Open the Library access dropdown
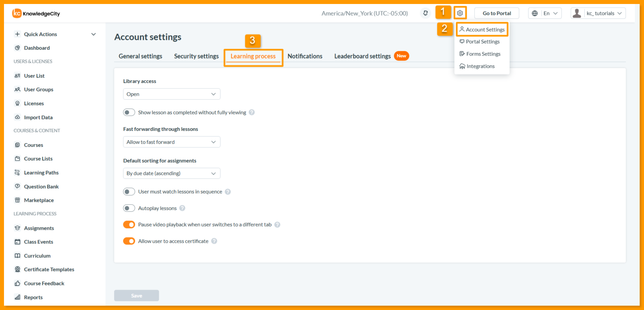 pyautogui.click(x=171, y=94)
